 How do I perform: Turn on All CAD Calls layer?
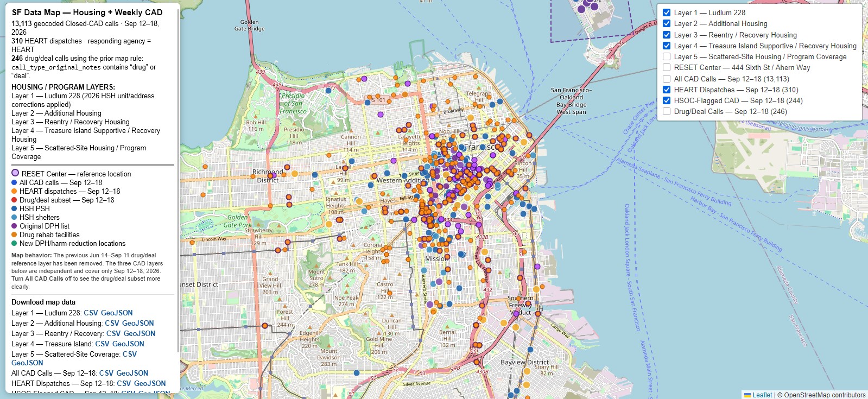[667, 79]
